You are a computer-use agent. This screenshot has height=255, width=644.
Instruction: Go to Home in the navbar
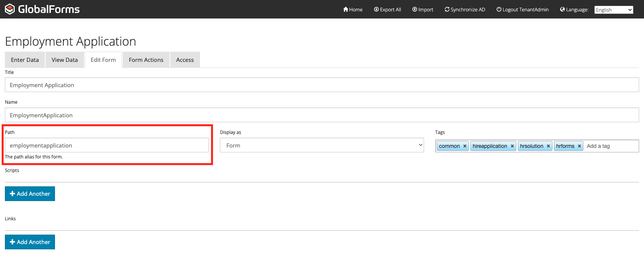click(353, 9)
